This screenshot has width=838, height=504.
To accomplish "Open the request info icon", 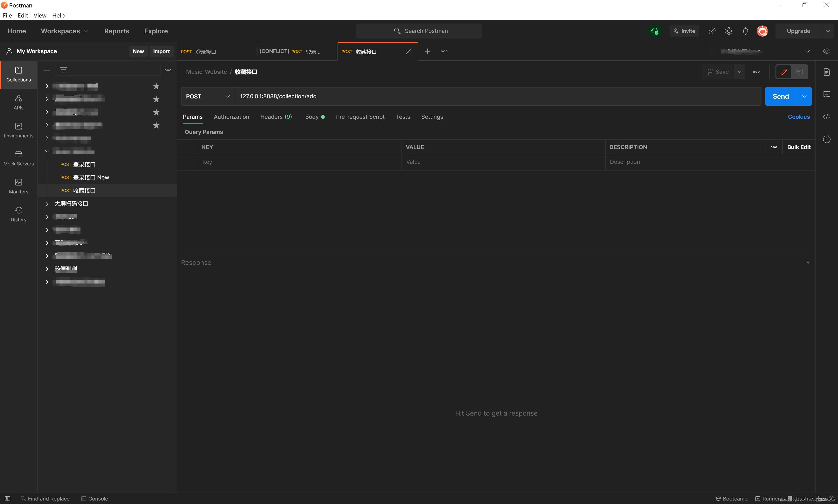I will [x=827, y=139].
